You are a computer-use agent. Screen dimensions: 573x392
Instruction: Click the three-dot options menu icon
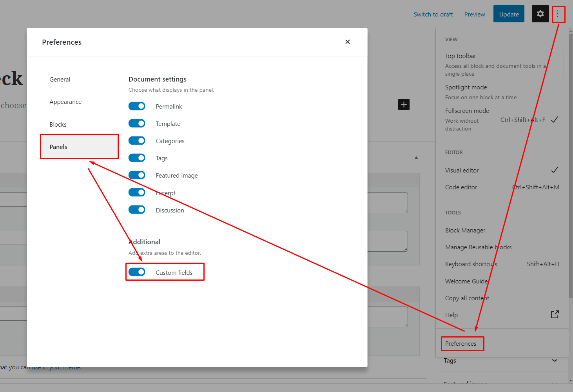558,14
